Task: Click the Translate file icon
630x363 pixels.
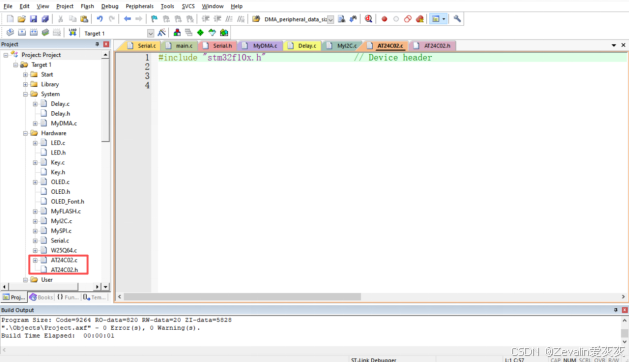Action: 10,33
